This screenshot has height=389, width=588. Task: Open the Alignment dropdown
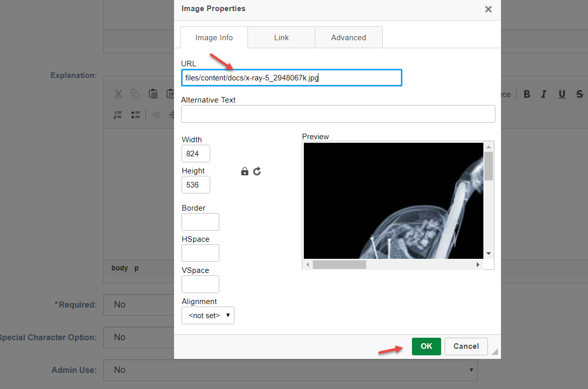pyautogui.click(x=208, y=316)
